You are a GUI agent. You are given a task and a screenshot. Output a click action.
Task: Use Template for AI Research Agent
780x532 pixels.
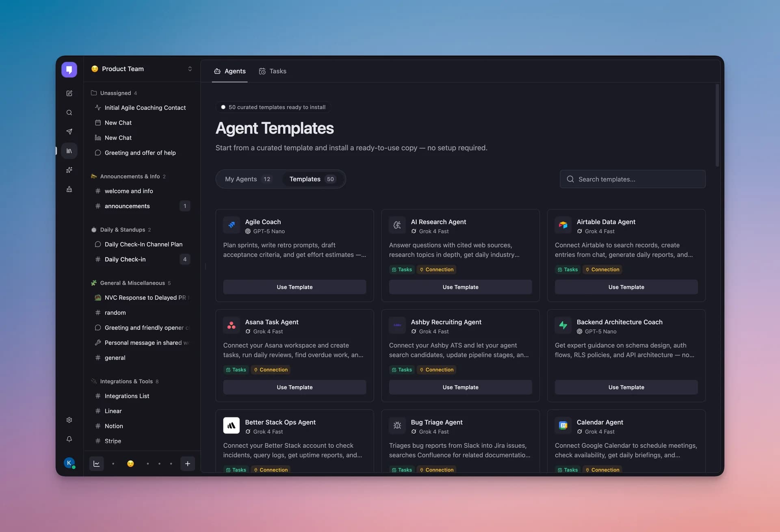[460, 287]
